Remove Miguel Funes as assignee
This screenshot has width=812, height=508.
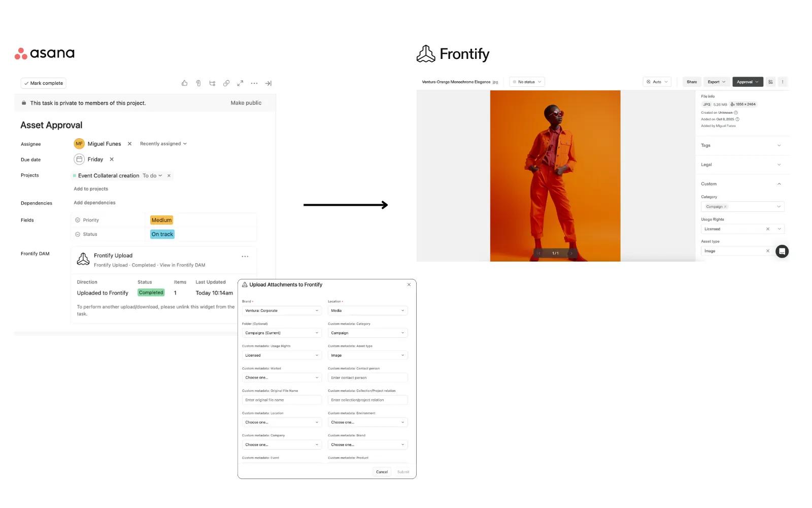click(x=129, y=144)
